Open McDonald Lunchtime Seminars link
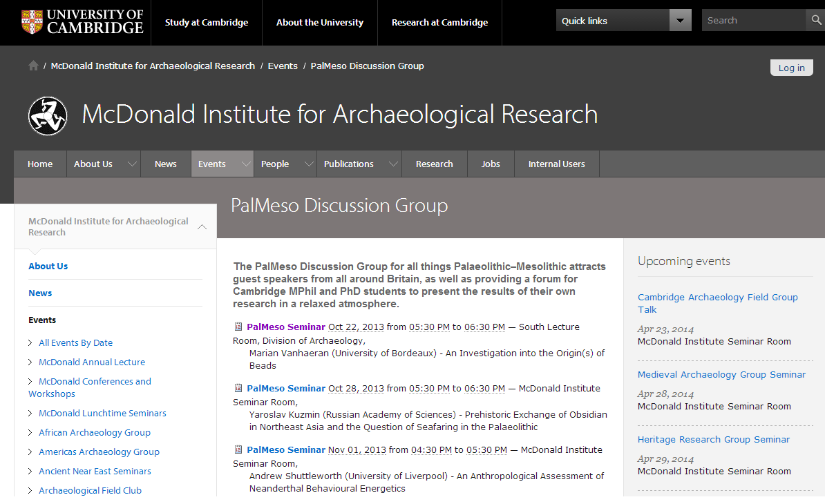The width and height of the screenshot is (825, 504). [102, 413]
